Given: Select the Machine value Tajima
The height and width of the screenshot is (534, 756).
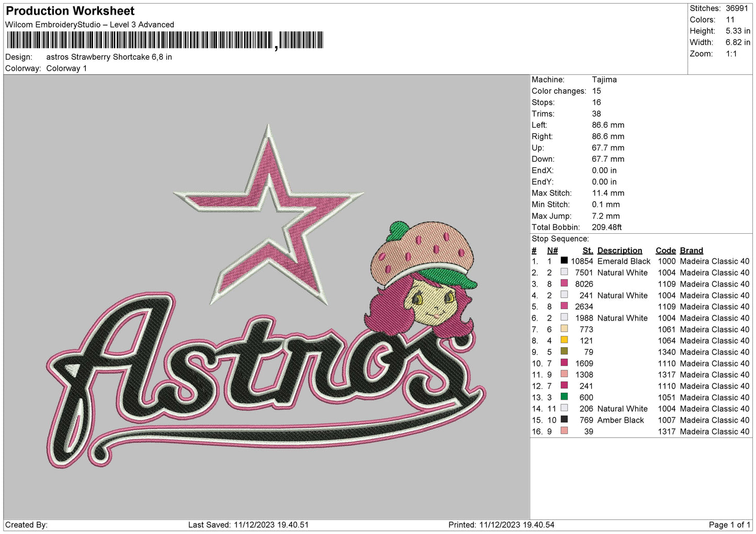Looking at the screenshot, I should coord(604,79).
